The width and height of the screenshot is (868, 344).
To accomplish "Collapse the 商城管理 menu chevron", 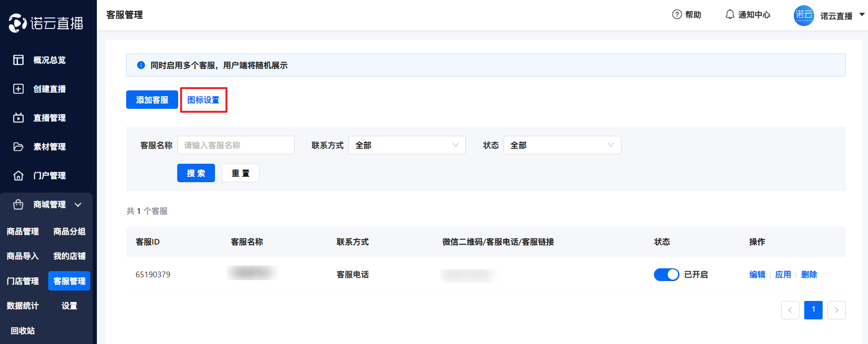I will pyautogui.click(x=78, y=205).
